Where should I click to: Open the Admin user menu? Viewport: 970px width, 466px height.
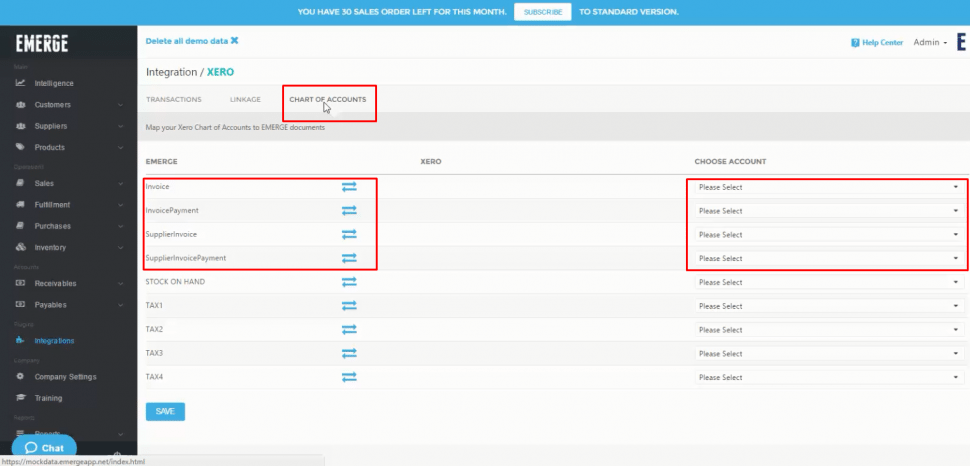click(x=930, y=43)
